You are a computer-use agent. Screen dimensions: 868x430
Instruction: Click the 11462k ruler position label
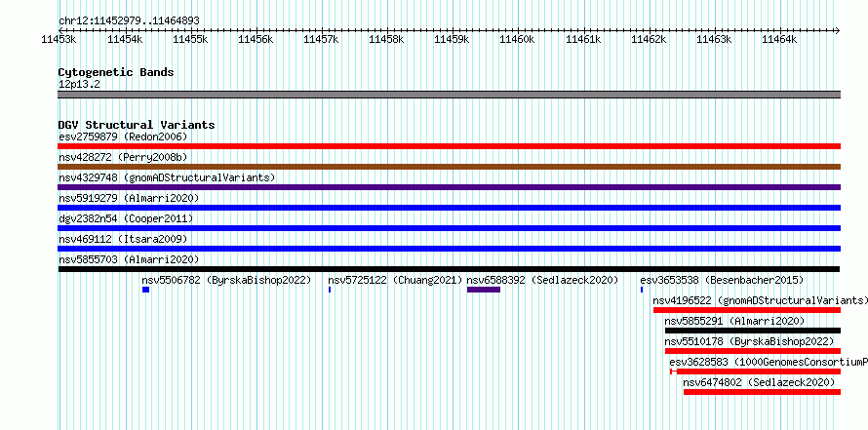649,39
